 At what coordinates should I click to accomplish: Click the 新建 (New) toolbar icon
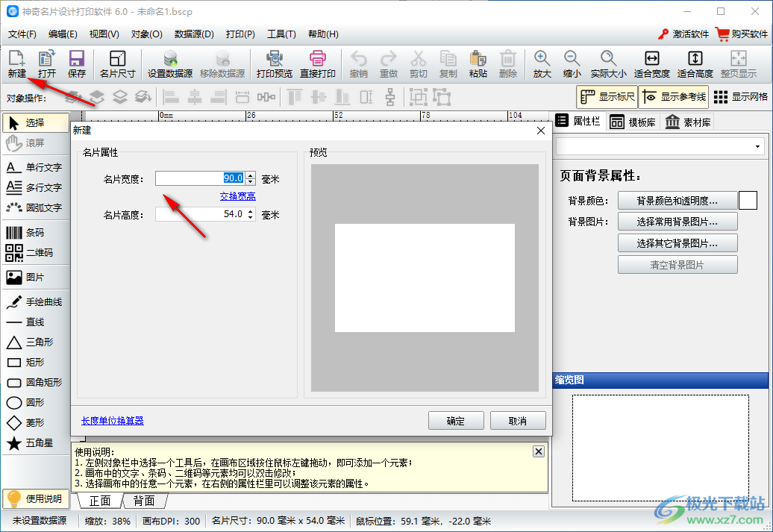16,64
